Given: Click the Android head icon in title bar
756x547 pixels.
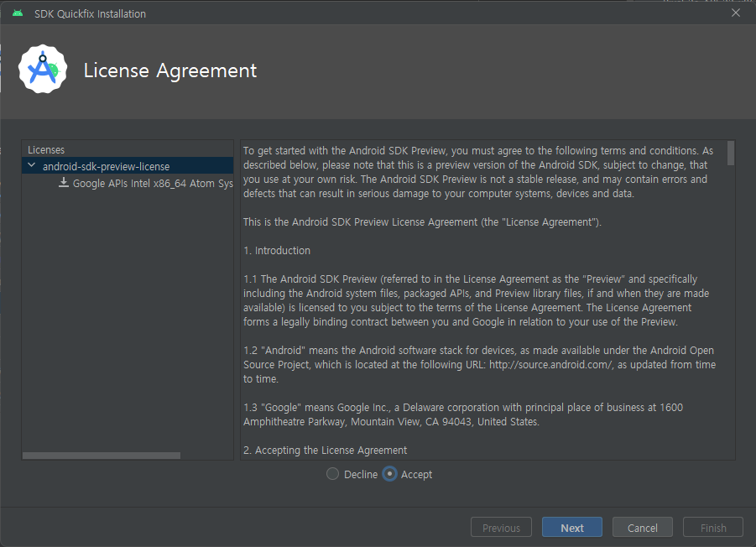Looking at the screenshot, I should point(18,13).
